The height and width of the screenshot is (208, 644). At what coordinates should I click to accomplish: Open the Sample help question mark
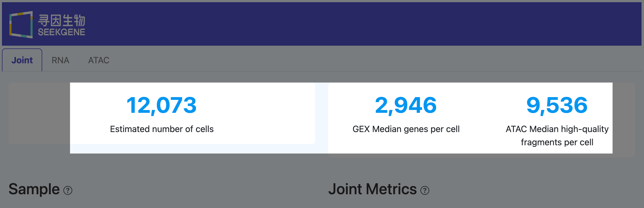tap(68, 190)
